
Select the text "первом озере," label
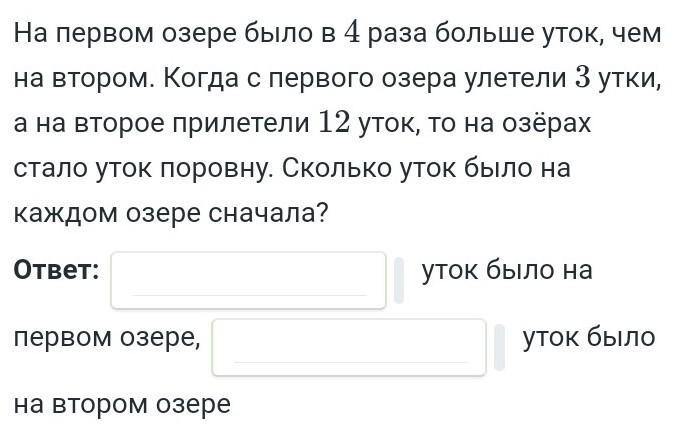click(x=107, y=339)
